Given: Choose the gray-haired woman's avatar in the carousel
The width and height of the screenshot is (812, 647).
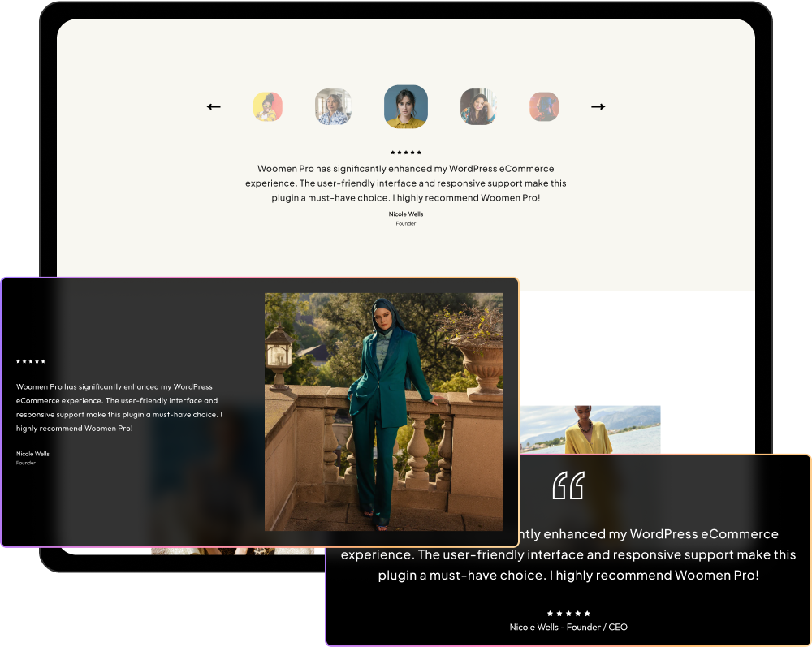Looking at the screenshot, I should pos(333,106).
